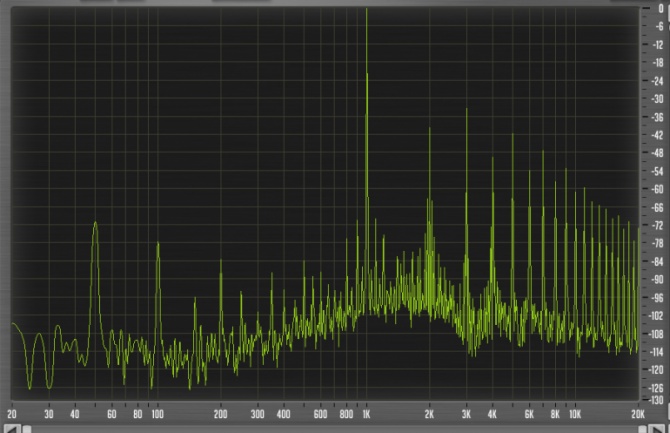Click the 20 Hz label at axis start
This screenshot has height=433, width=670.
pyautogui.click(x=12, y=412)
